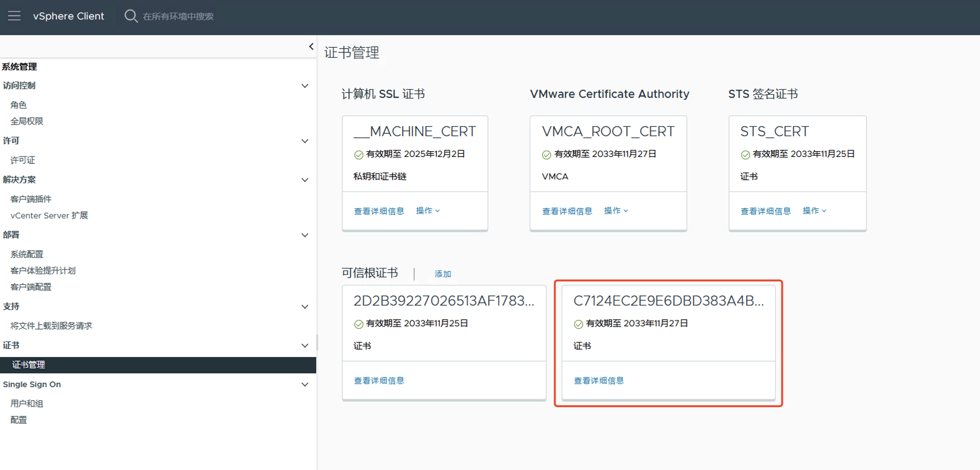View details of VMCA_ROOT_CERT
980x470 pixels.
[x=567, y=211]
